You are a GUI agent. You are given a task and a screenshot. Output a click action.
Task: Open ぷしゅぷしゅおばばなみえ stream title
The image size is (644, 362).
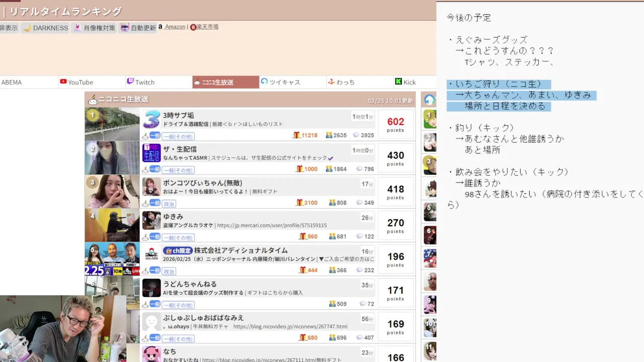point(203,317)
